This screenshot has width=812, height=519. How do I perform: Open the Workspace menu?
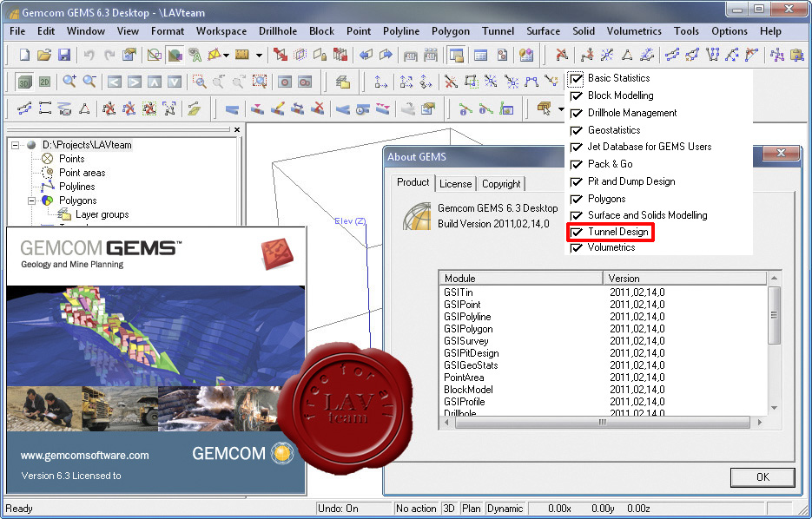click(221, 31)
